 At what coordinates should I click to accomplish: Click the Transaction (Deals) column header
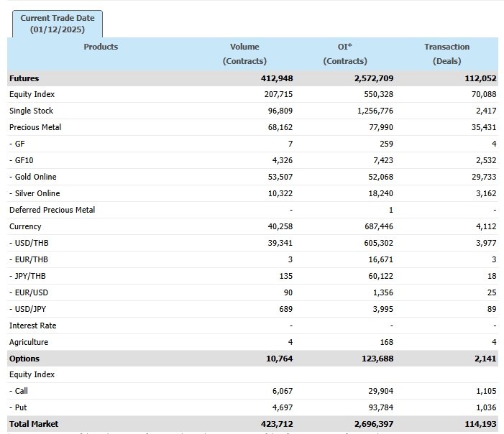click(x=446, y=54)
